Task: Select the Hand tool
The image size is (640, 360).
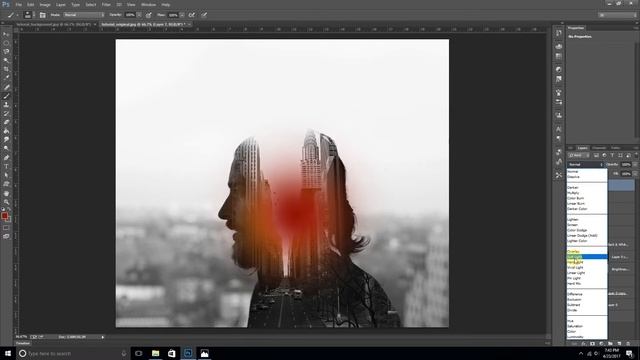Action: (x=6, y=193)
